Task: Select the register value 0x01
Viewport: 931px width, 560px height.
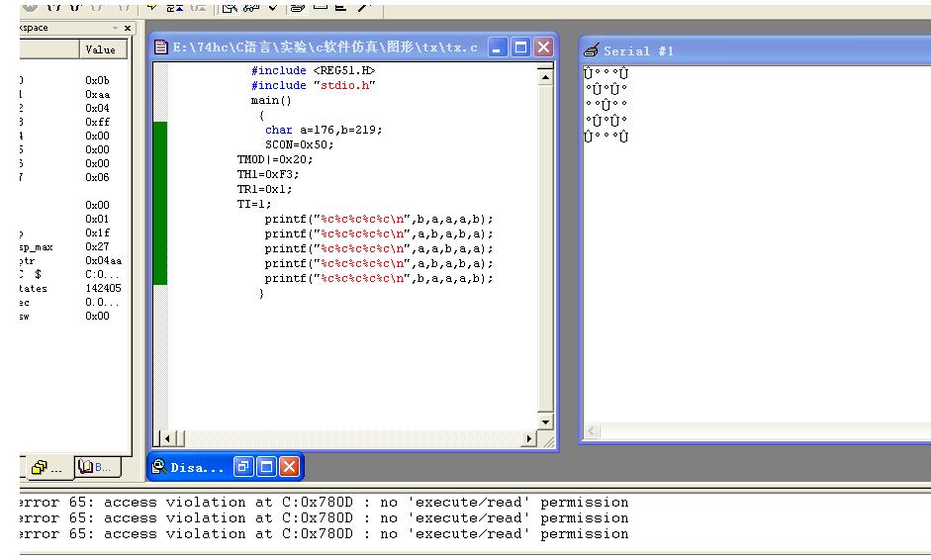Action: point(97,219)
